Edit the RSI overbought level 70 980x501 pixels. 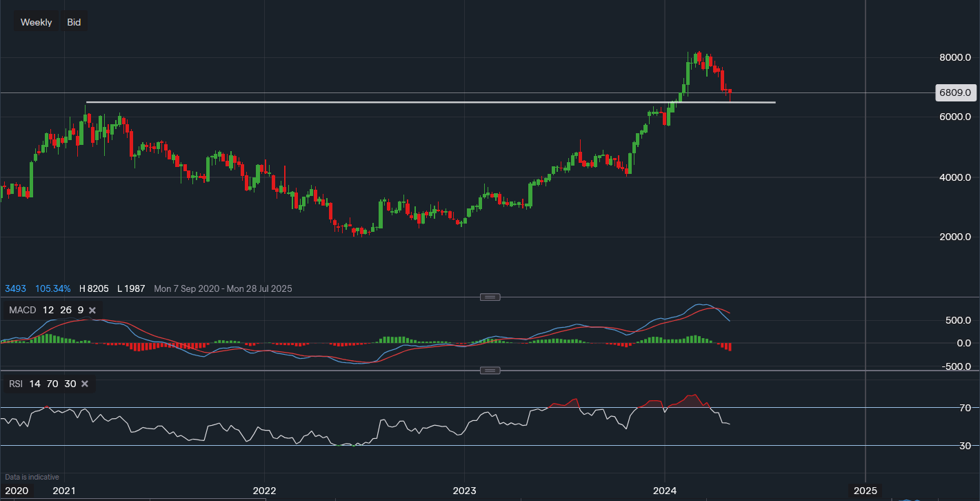point(53,384)
